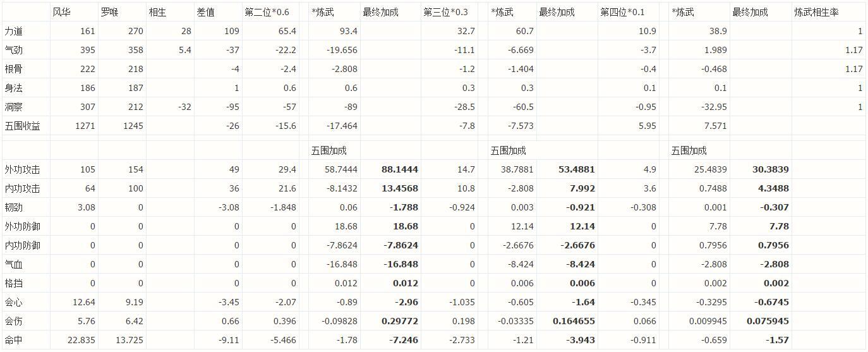
Task: Click the 相生 column header
Action: (158, 12)
